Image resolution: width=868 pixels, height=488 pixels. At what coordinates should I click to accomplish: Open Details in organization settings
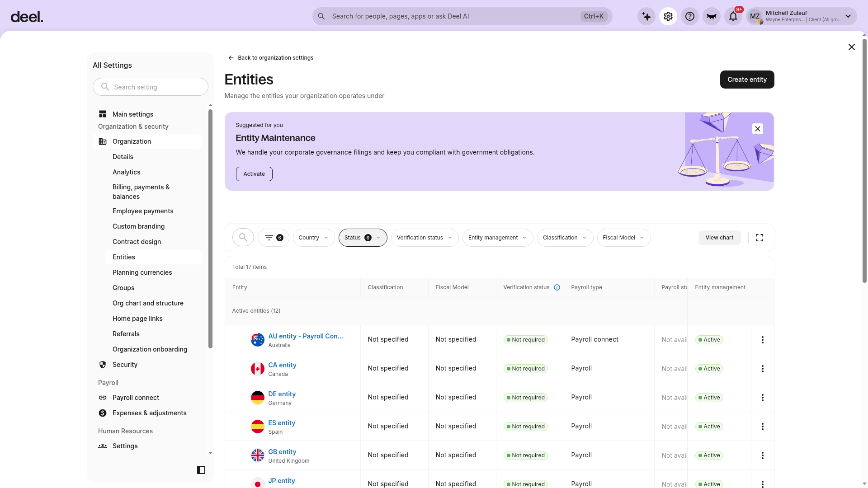point(123,157)
